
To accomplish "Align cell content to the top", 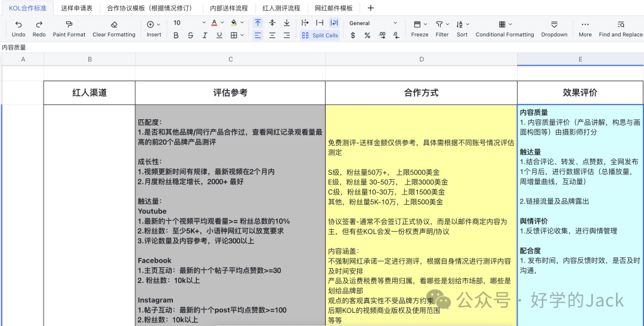I will pyautogui.click(x=258, y=23).
